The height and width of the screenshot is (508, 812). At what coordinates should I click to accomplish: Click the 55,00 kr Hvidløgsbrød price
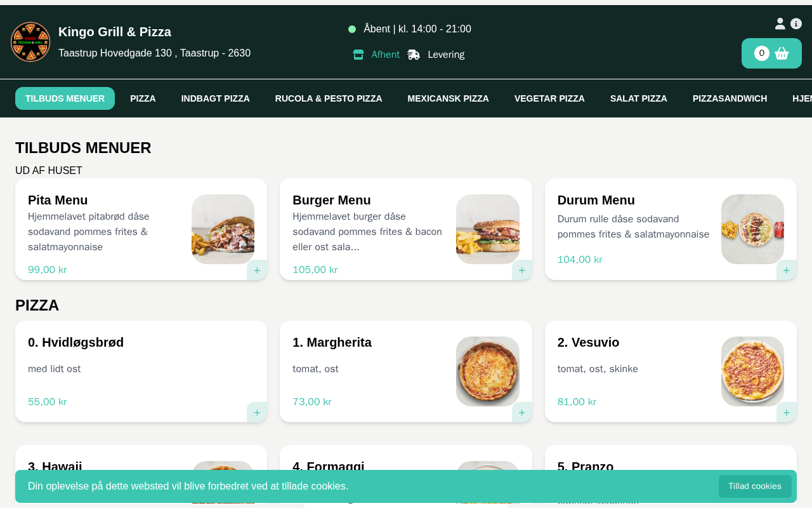(48, 402)
